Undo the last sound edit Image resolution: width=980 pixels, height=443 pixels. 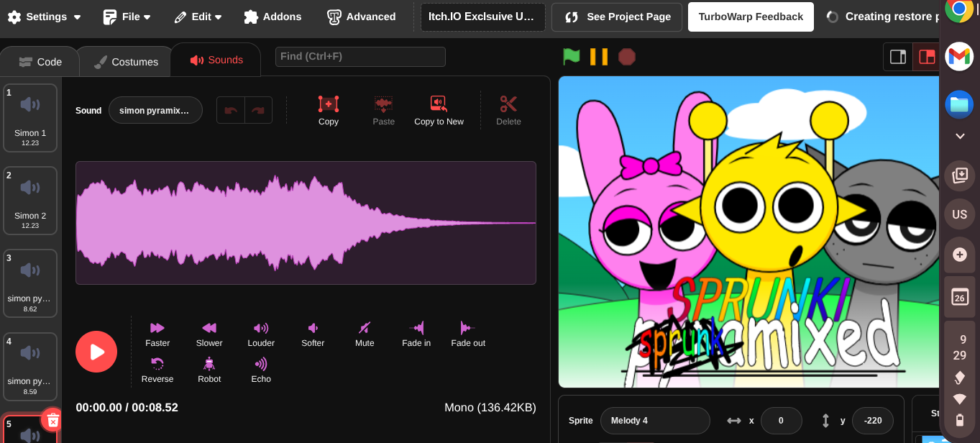click(231, 110)
